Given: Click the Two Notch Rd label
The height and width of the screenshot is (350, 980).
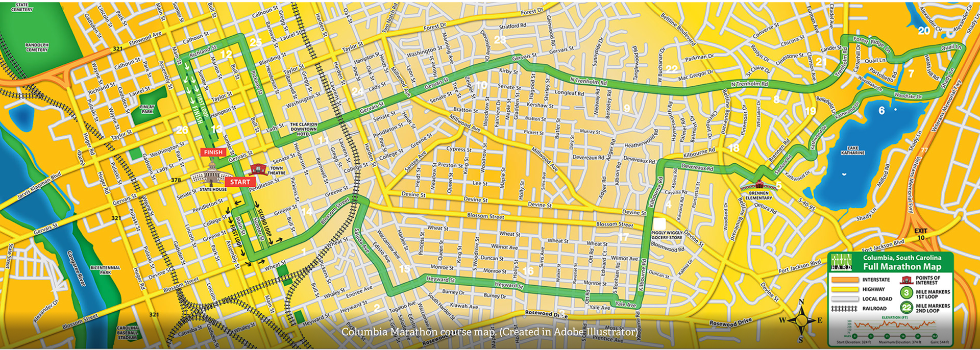Looking at the screenshot, I should [x=389, y=18].
